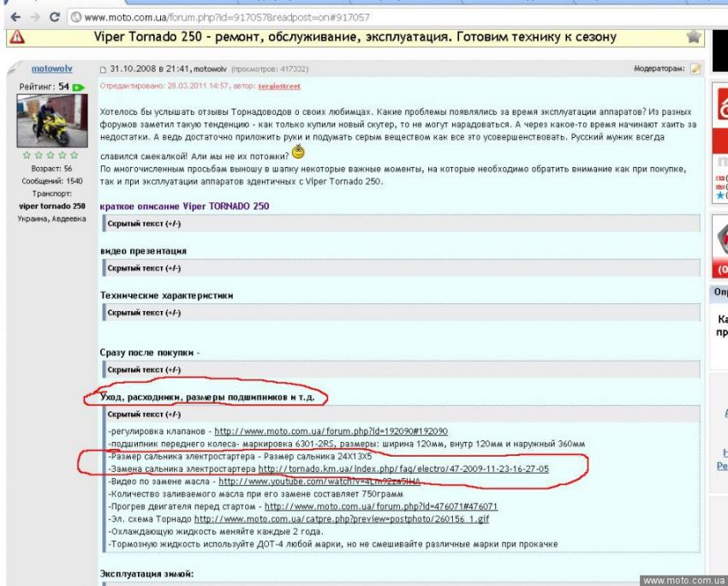Open the tornado.km.ua starter seal link
The width and height of the screenshot is (728, 586).
coord(403,469)
